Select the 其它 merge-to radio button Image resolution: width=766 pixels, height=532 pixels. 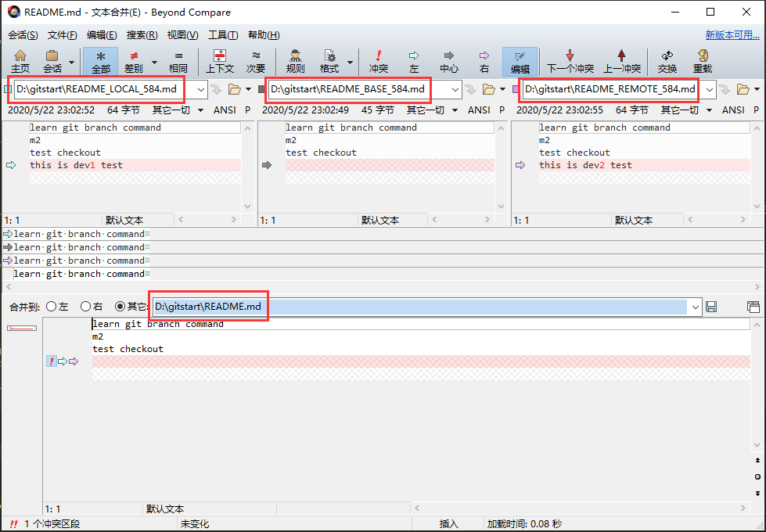(120, 307)
